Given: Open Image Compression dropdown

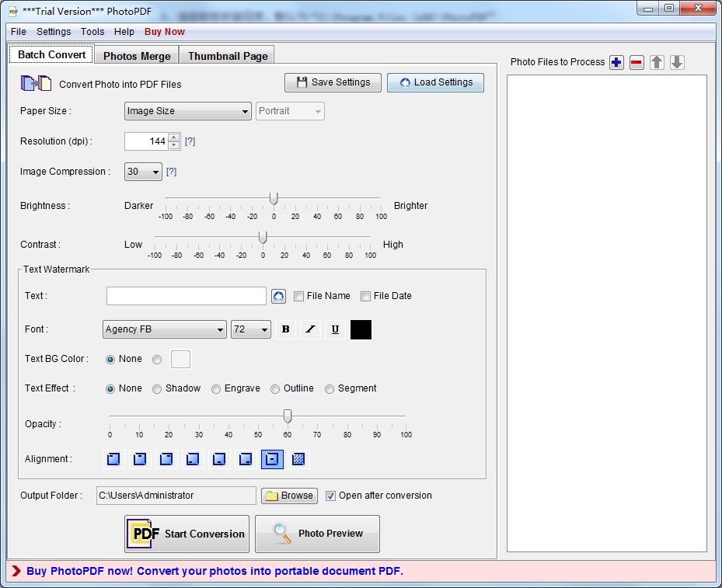Looking at the screenshot, I should coord(143,172).
